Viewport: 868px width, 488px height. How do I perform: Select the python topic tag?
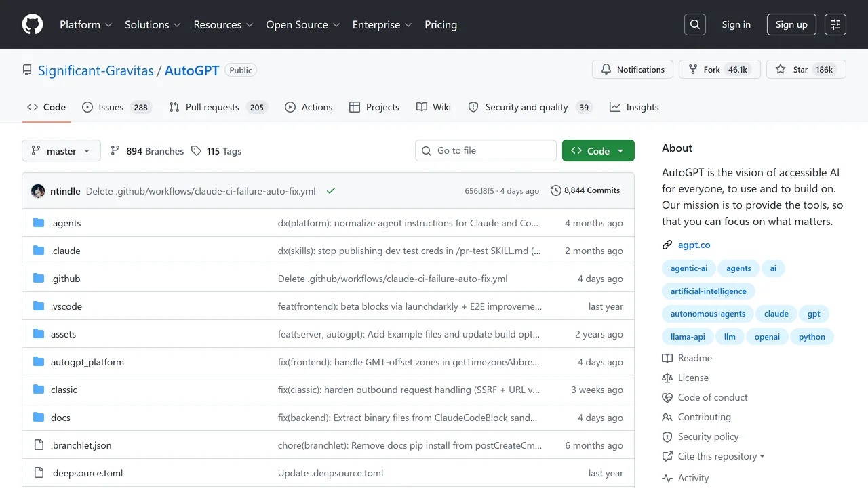pyautogui.click(x=812, y=337)
